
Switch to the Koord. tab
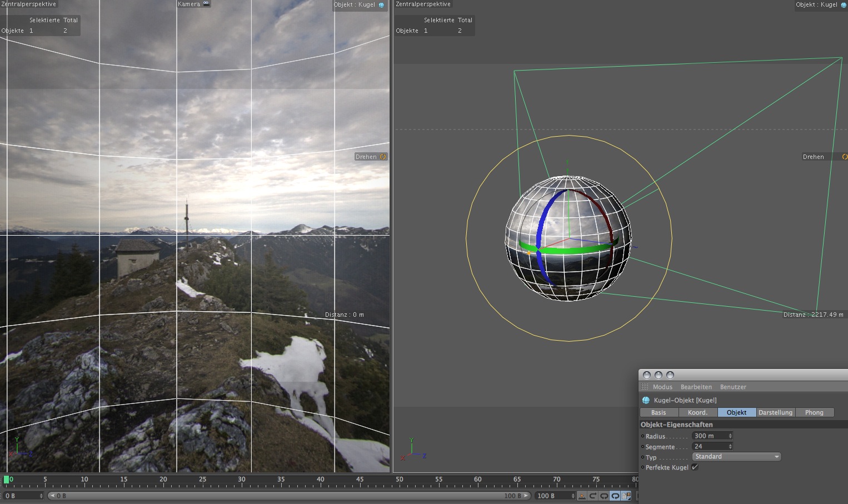697,412
